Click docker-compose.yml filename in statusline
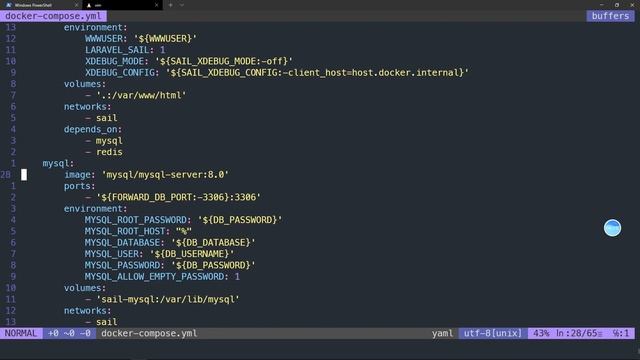 tap(149, 333)
